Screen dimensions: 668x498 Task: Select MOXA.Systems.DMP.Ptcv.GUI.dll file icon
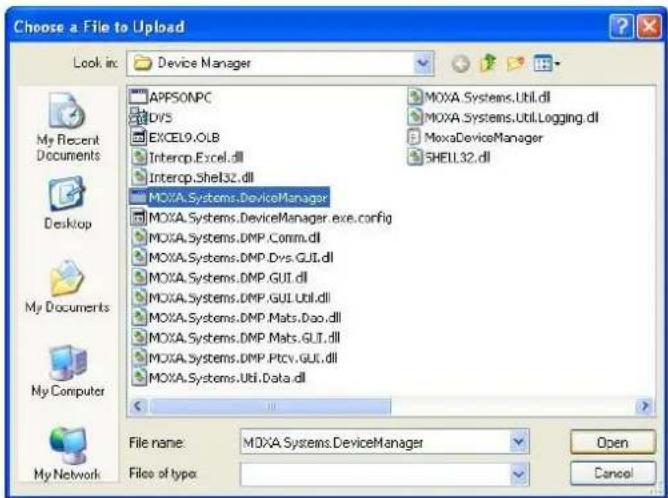pyautogui.click(x=139, y=357)
